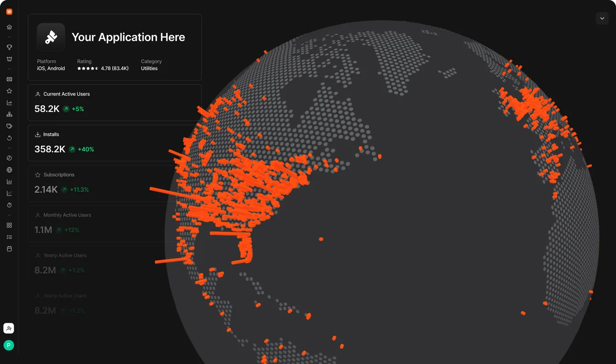Open the scatter plot chart icon
Image resolution: width=616 pixels, height=364 pixels.
tap(9, 193)
